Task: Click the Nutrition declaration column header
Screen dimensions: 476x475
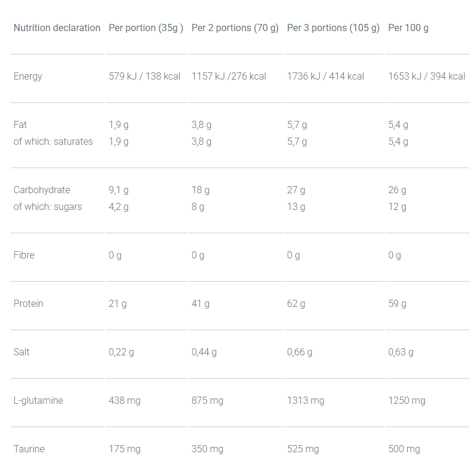Action: pyautogui.click(x=57, y=28)
